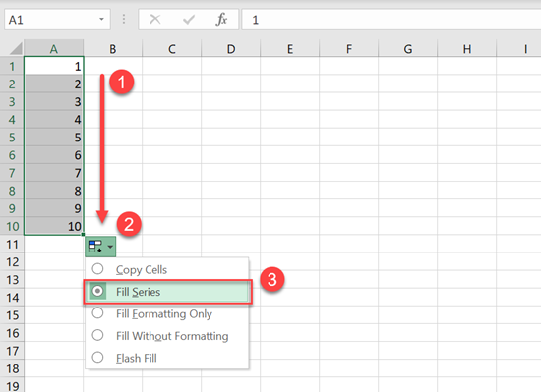Choose Fill Without Formatting option
The image size is (541, 392).
click(167, 336)
